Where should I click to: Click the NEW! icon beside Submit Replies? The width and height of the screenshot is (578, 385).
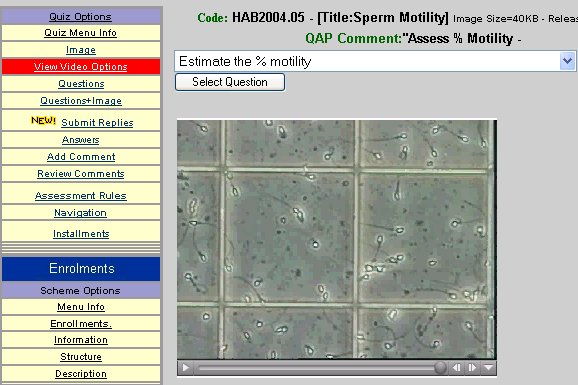(43, 121)
